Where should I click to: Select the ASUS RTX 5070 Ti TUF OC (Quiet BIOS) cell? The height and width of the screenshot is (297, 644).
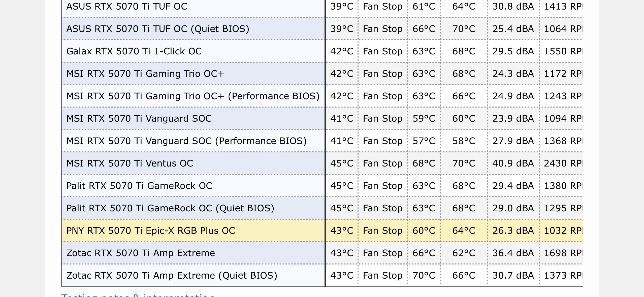193,29
